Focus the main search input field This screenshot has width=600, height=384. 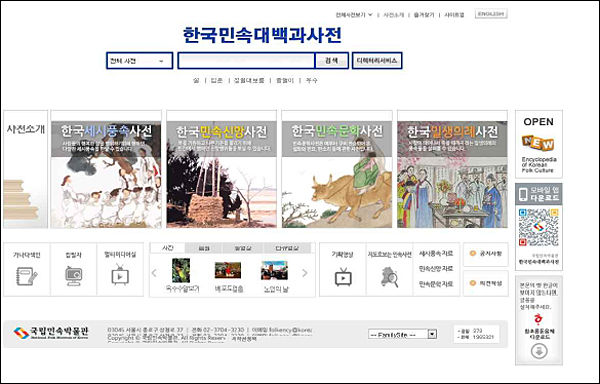pyautogui.click(x=246, y=61)
